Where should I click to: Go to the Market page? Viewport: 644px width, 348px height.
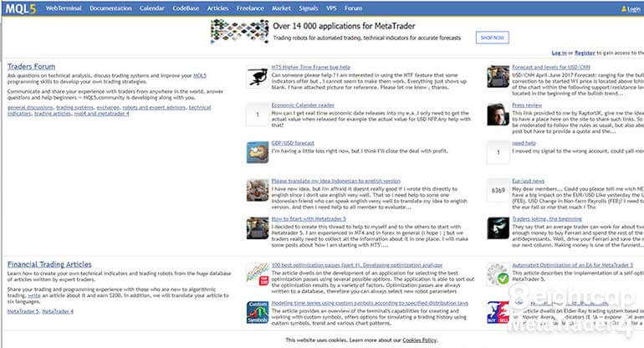point(281,8)
